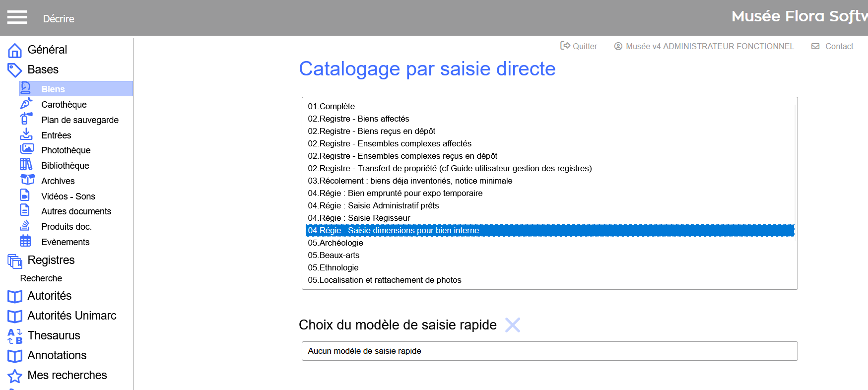
Task: Open Bibliothèque base
Action: (x=65, y=166)
